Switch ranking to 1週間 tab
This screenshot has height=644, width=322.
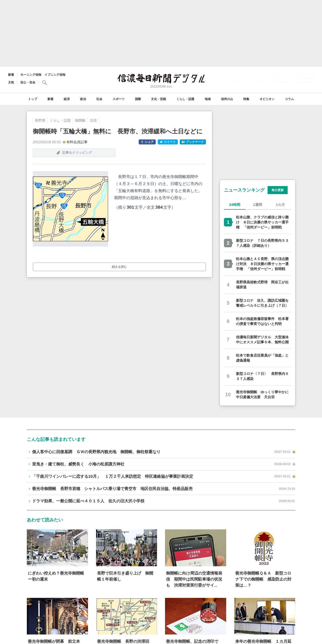click(x=258, y=205)
